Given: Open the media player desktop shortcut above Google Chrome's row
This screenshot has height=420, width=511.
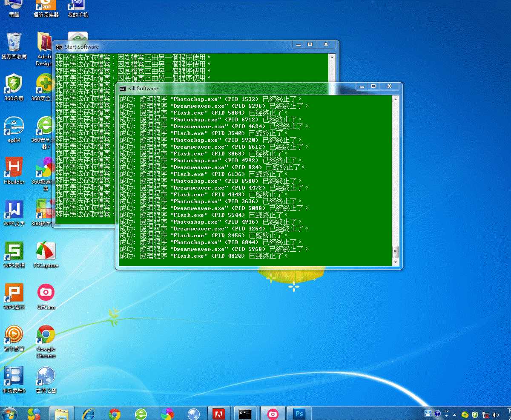Looking at the screenshot, I should 14,338.
